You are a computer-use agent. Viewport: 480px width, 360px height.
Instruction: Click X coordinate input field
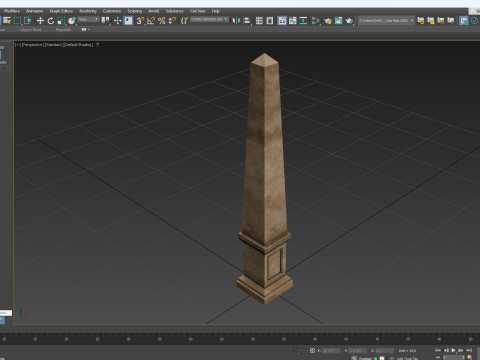coord(331,351)
